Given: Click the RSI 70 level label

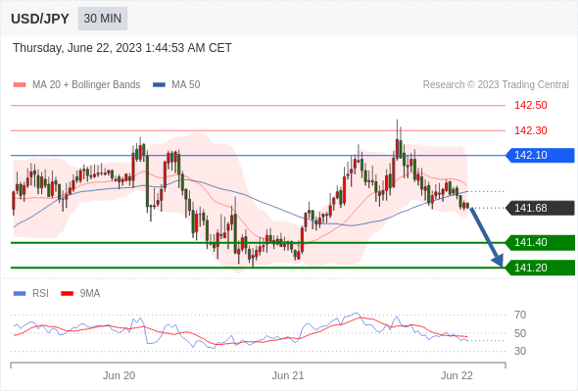Looking at the screenshot, I should [520, 315].
